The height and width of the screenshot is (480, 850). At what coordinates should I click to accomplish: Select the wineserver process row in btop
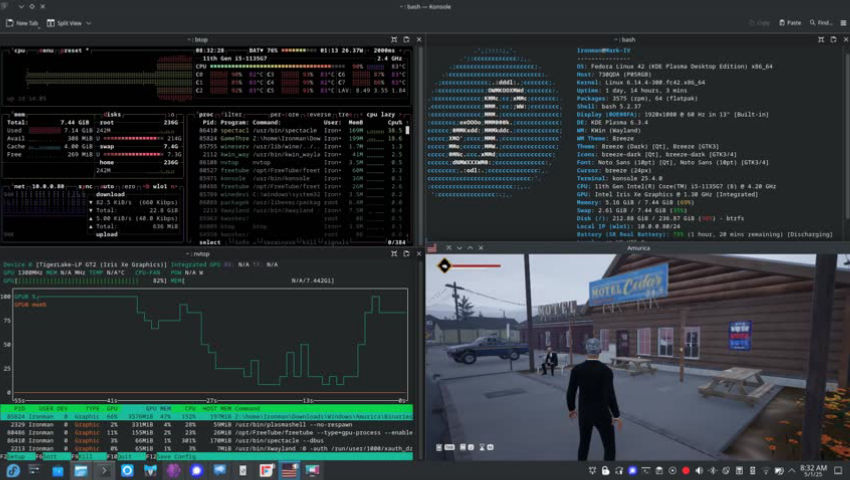coord(302,146)
